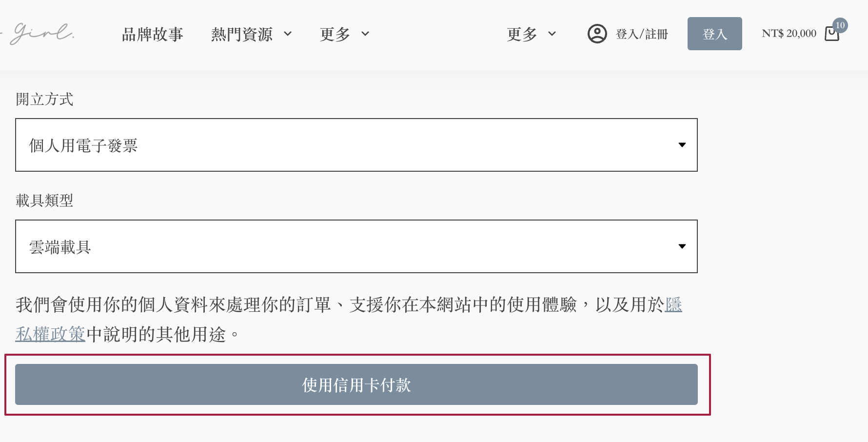This screenshot has height=442, width=868.
Task: Expand the right-side 更多 menu
Action: click(522, 34)
